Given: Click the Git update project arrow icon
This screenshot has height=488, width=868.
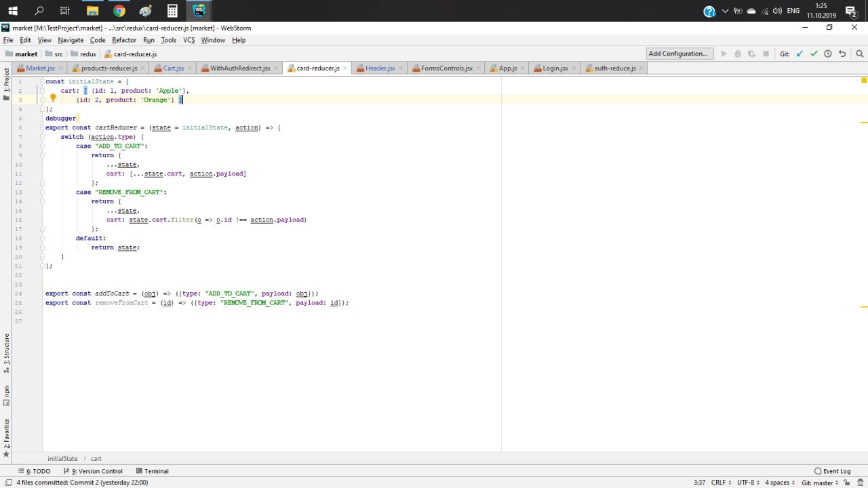Looking at the screenshot, I should 800,54.
